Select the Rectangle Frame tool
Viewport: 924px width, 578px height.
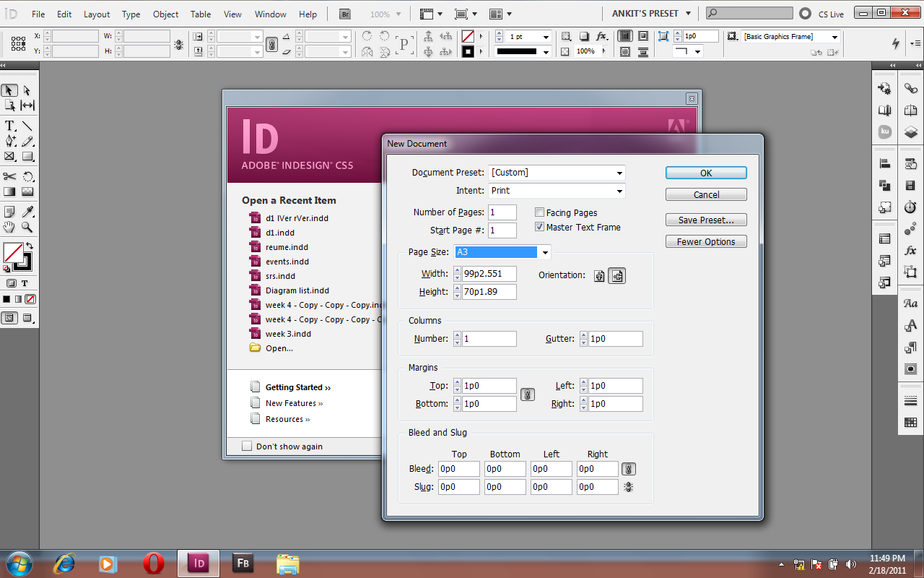coord(10,156)
